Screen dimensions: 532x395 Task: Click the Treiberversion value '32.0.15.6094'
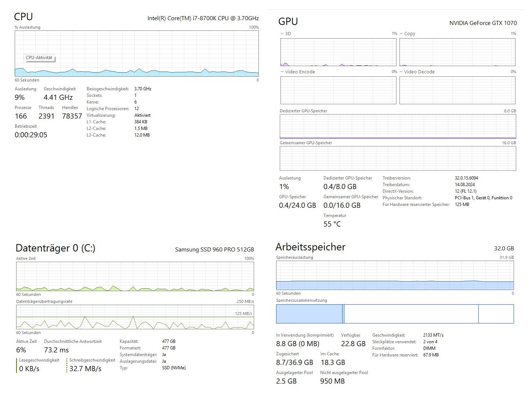click(x=466, y=178)
